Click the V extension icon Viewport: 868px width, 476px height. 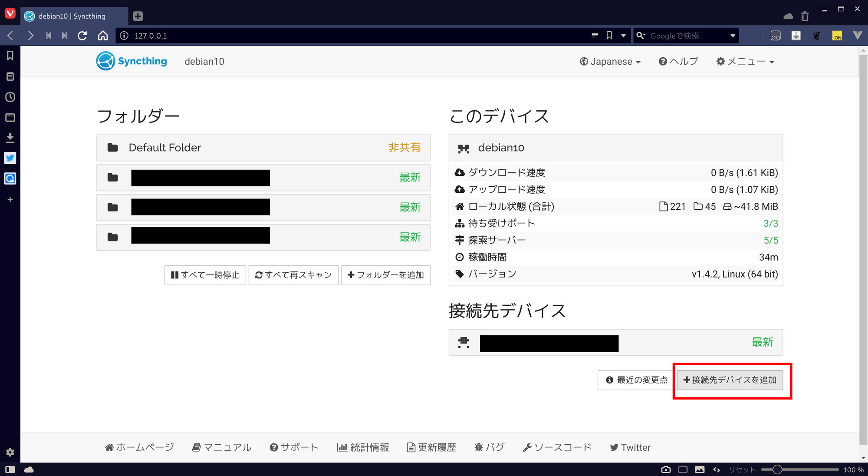click(x=857, y=36)
